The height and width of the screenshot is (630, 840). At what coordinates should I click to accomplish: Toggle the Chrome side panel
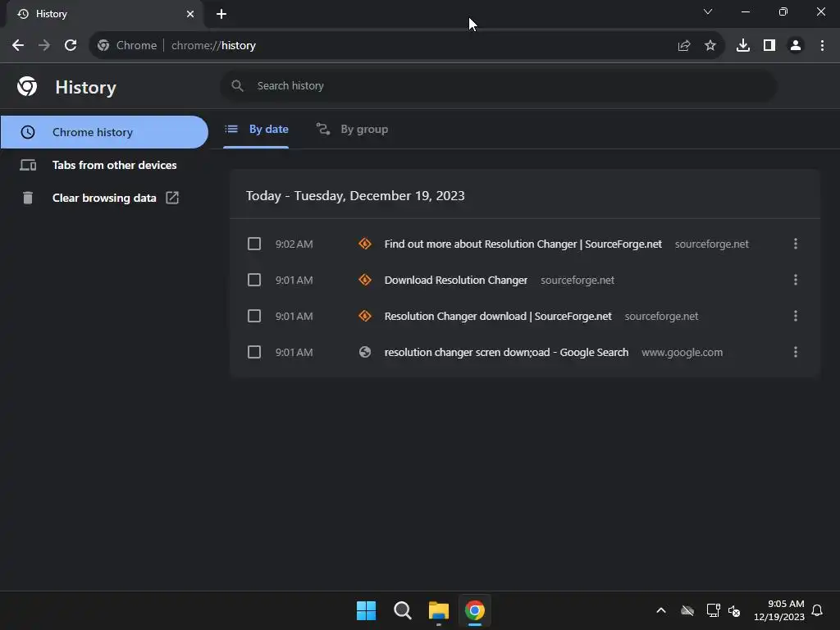769,46
